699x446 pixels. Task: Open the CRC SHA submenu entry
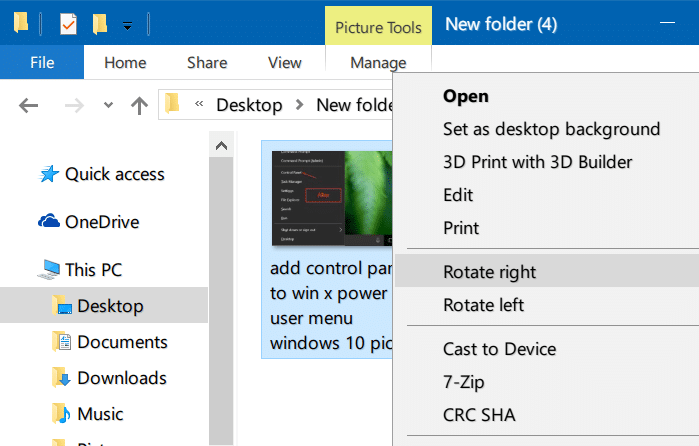point(479,415)
